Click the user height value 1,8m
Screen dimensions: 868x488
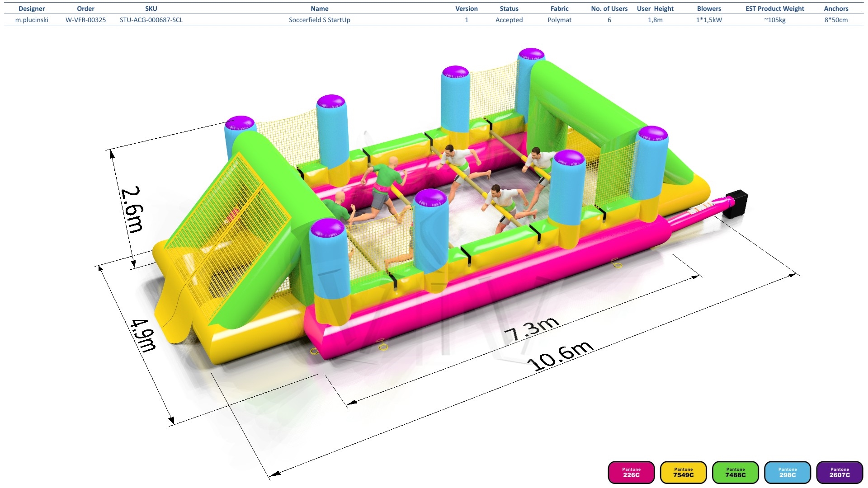(655, 20)
